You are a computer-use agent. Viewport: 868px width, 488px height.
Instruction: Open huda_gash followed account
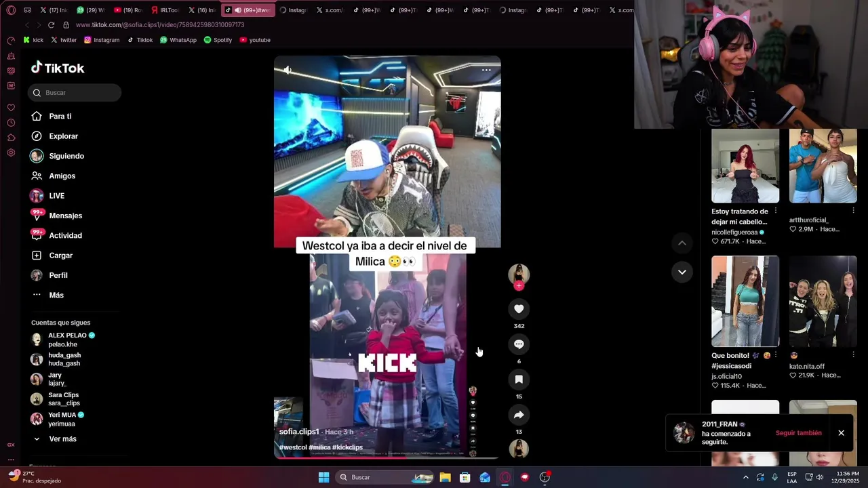click(x=56, y=359)
